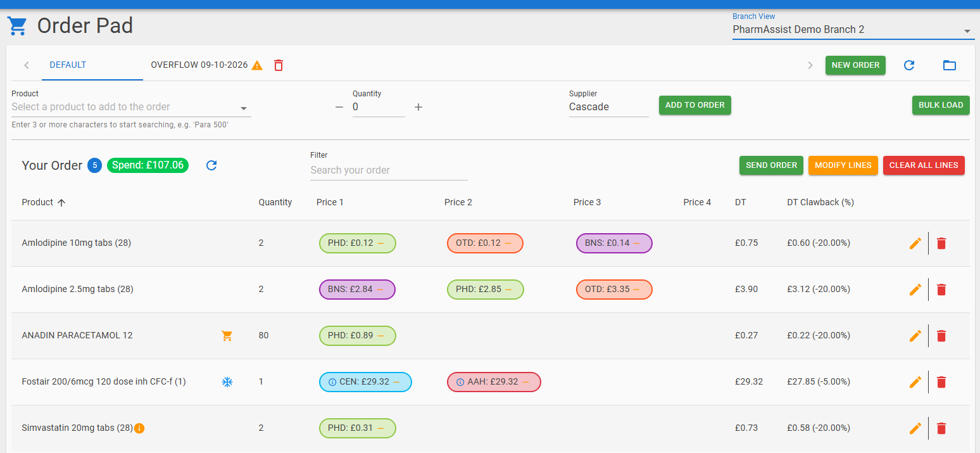Click the snowflake fridge icon on Fostair row
This screenshot has height=453, width=980.
click(x=227, y=382)
